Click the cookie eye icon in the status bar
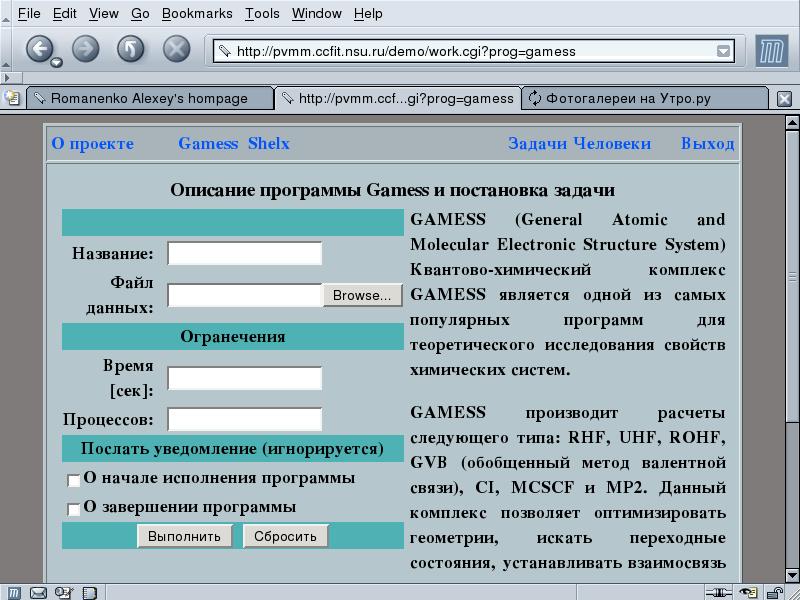800x600 pixels. click(x=748, y=593)
